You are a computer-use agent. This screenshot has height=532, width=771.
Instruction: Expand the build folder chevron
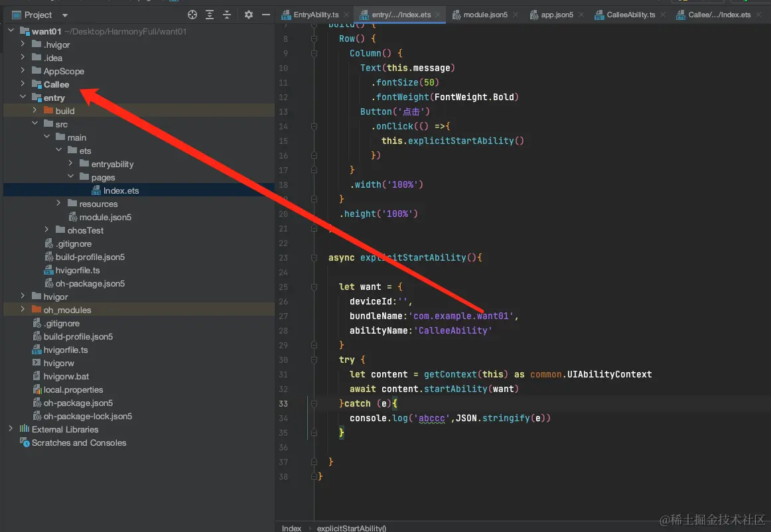pos(35,110)
